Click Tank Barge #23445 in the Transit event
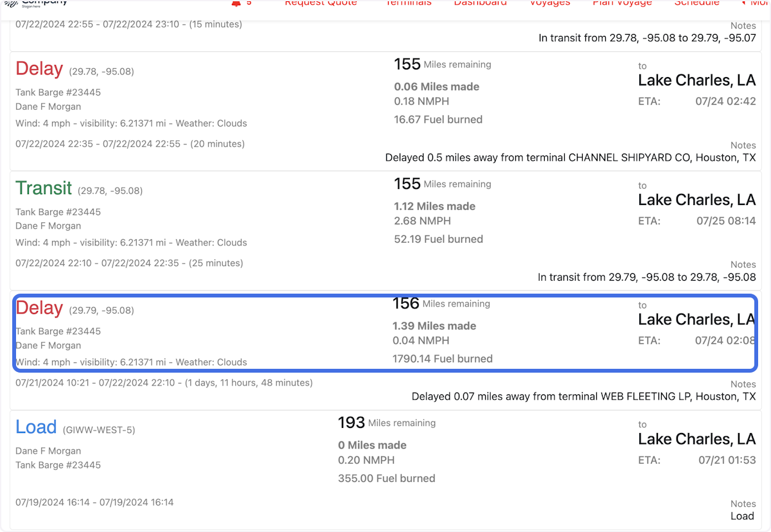Viewport: 771px width, 532px height. pos(58,212)
